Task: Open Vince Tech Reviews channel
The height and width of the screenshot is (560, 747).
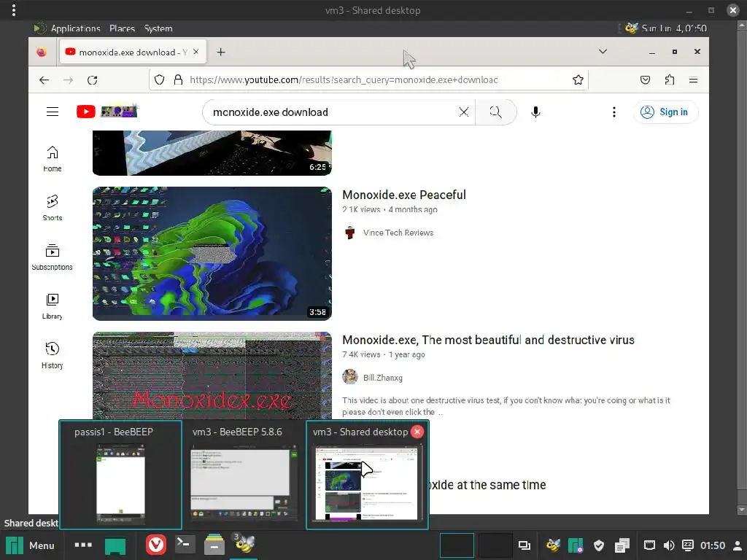Action: (398, 233)
